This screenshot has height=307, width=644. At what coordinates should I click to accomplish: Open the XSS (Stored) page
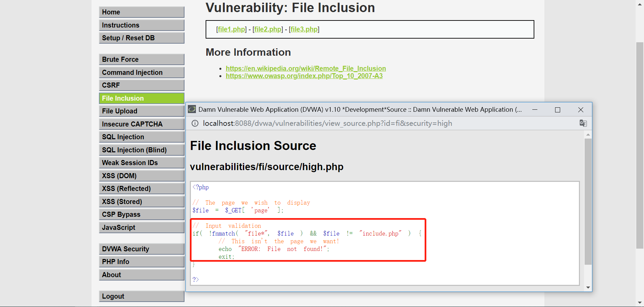click(142, 202)
